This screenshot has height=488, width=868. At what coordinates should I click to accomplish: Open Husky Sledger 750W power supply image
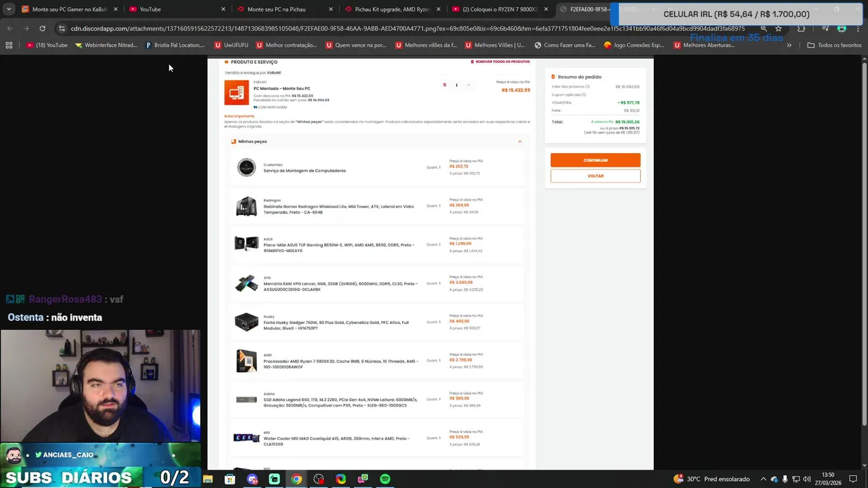tap(246, 321)
